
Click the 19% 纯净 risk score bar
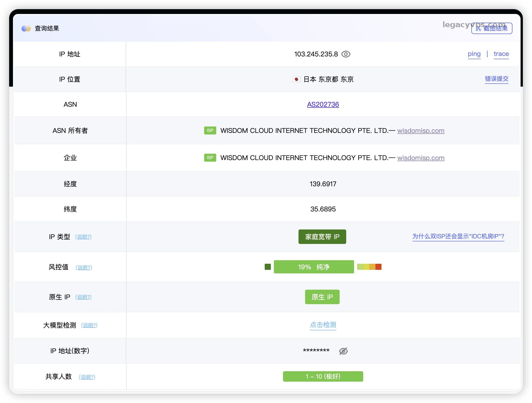coord(314,267)
